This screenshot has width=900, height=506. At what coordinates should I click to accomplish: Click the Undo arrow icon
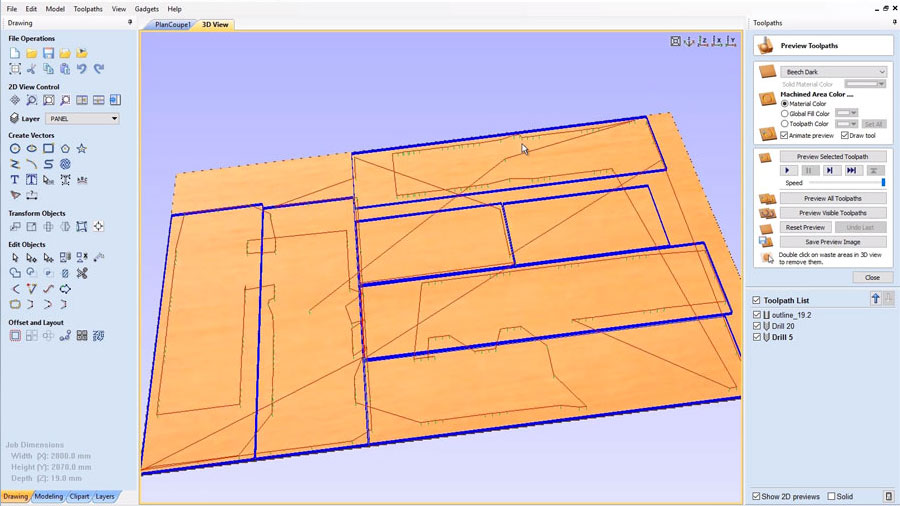82,69
